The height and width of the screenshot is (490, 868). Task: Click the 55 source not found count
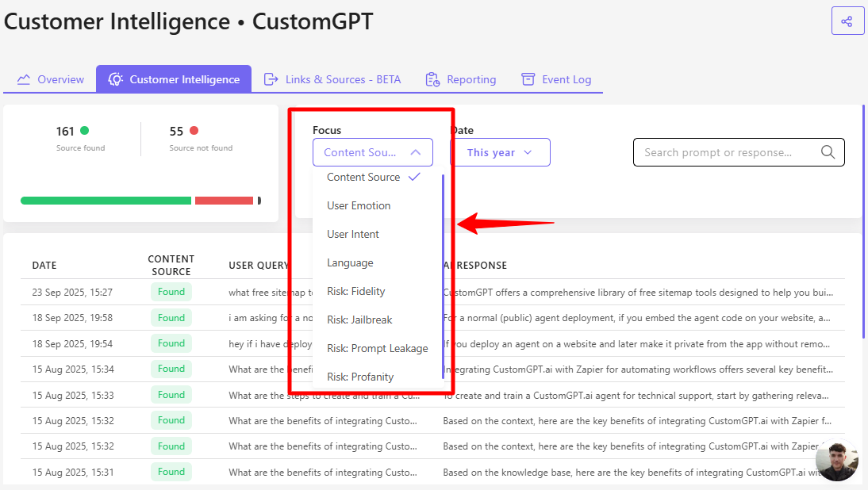click(176, 131)
